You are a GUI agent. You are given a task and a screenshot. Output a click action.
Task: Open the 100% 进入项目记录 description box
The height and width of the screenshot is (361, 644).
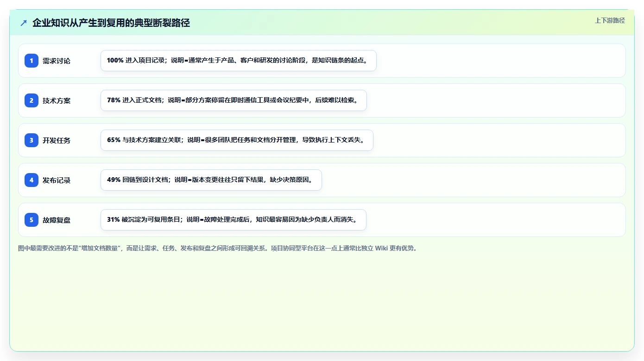pyautogui.click(x=239, y=61)
